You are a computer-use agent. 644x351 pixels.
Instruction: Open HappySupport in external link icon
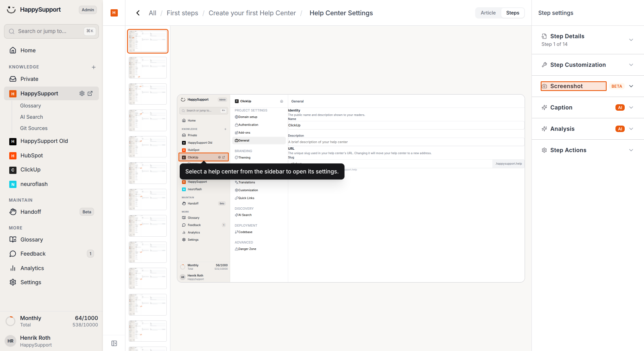coord(90,93)
